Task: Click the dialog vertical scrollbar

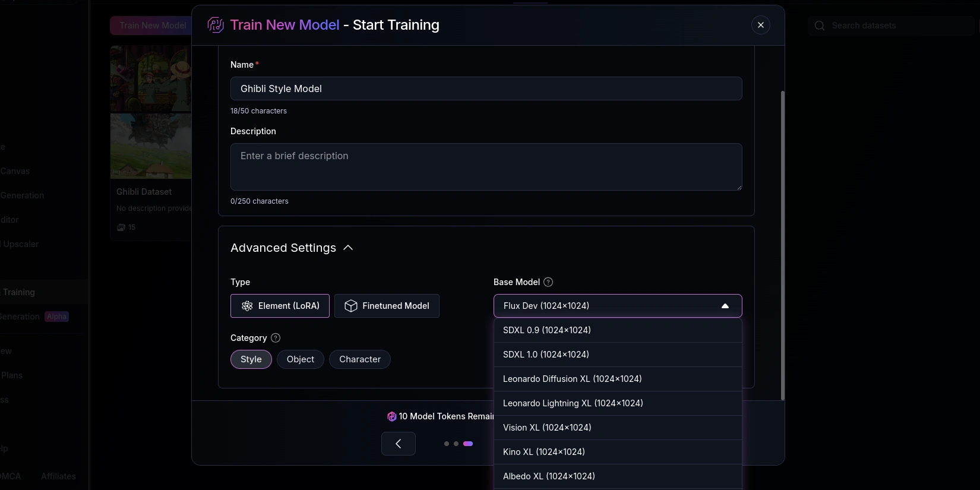Action: point(782,245)
